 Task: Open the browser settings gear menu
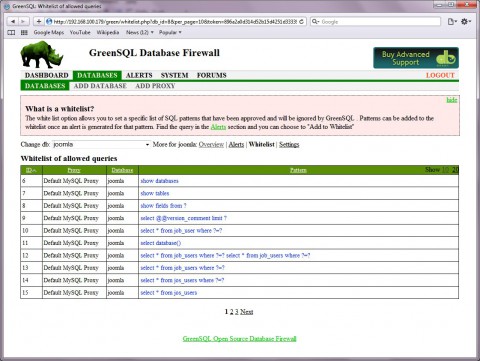[x=466, y=22]
